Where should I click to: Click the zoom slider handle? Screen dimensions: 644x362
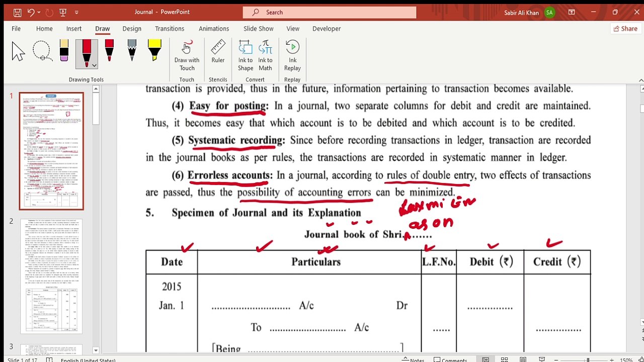tap(588, 360)
